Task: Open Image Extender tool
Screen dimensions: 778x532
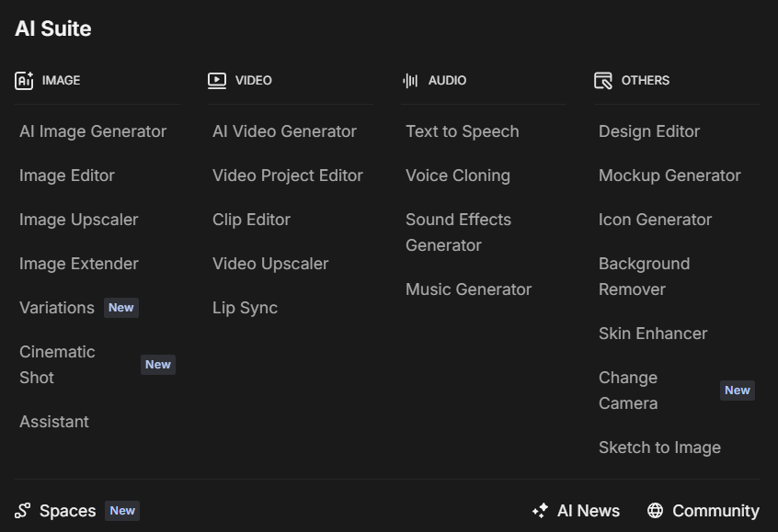Action: 79,264
